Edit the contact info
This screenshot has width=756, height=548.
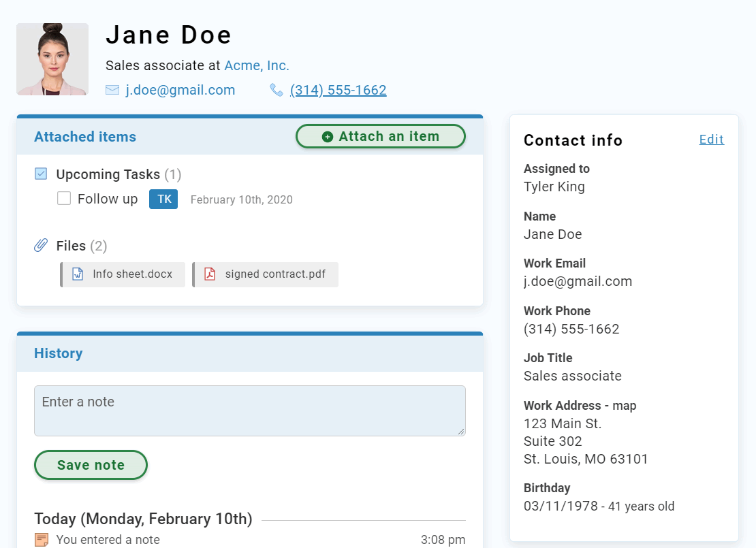711,140
